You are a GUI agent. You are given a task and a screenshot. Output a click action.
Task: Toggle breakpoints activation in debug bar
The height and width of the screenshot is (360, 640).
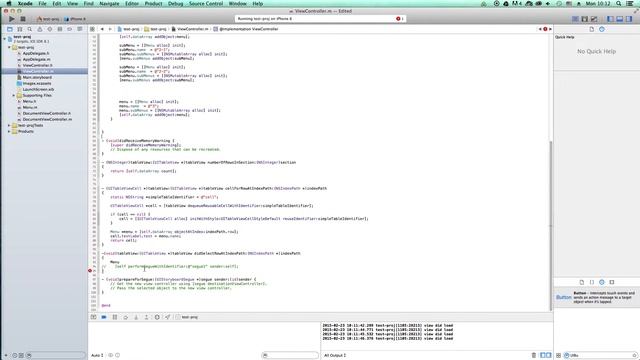pyautogui.click(x=104, y=317)
